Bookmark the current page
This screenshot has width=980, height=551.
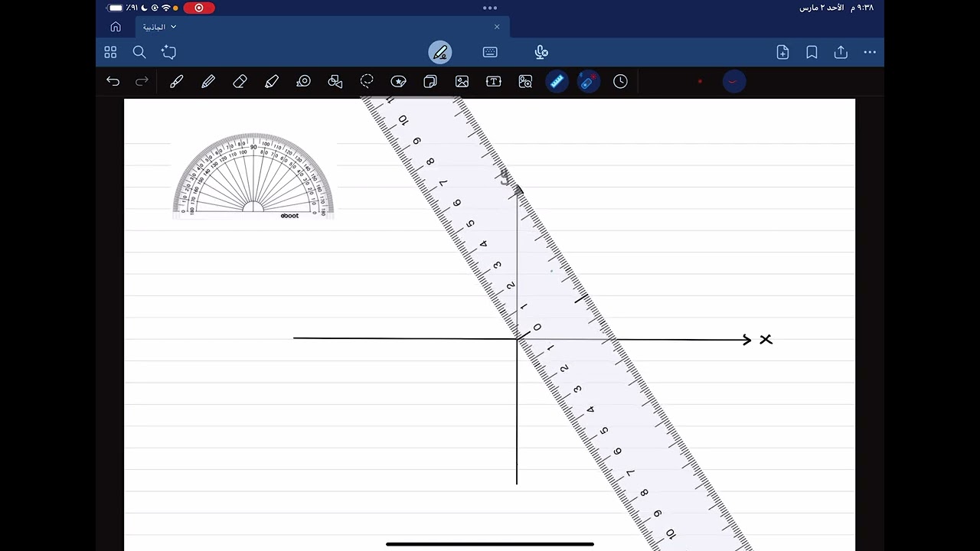click(x=812, y=52)
